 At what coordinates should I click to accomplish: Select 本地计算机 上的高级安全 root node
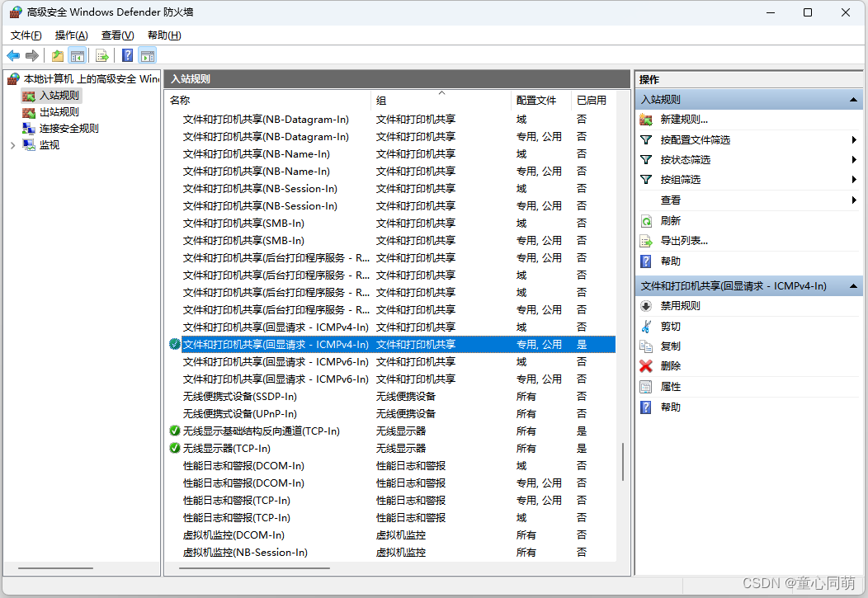[x=92, y=79]
